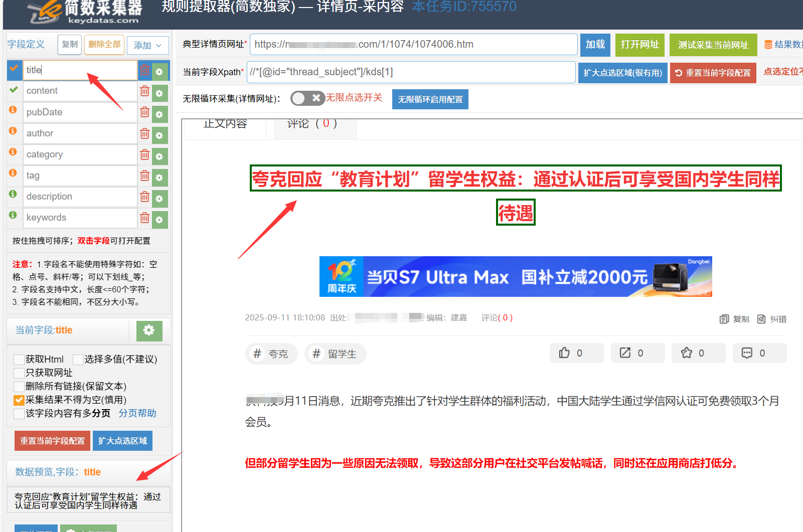Open settings gear for pubDate field
This screenshot has width=803, height=532.
point(159,114)
